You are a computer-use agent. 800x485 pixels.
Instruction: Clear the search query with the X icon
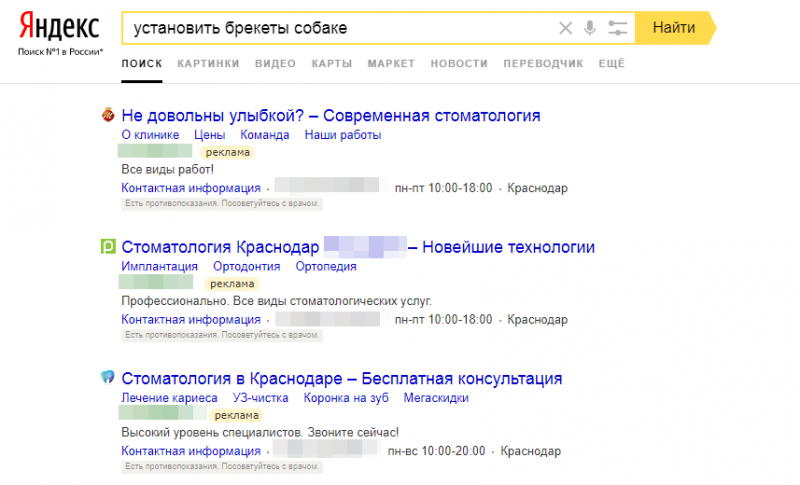(565, 28)
